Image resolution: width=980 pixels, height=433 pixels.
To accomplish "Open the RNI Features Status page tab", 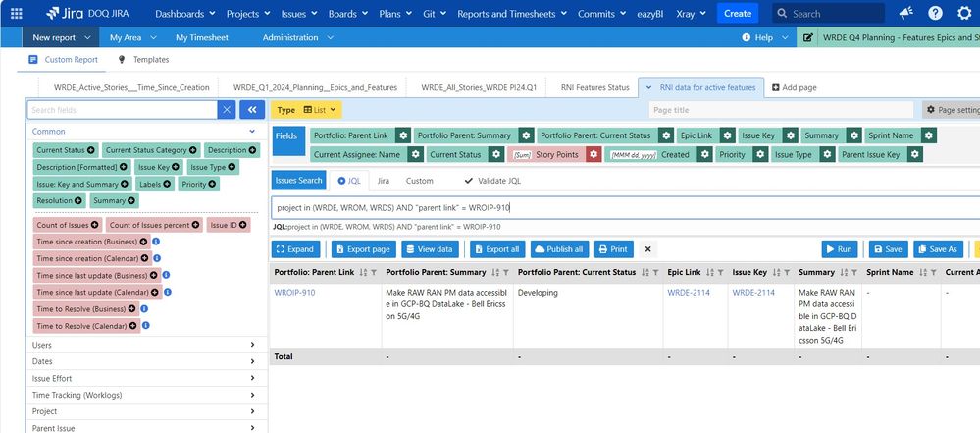I will (595, 87).
